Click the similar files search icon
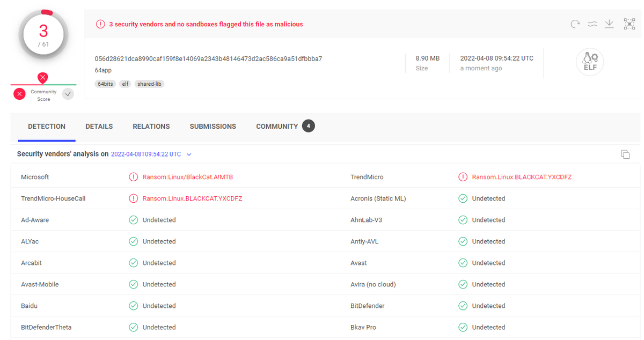This screenshot has height=340, width=644. click(592, 24)
